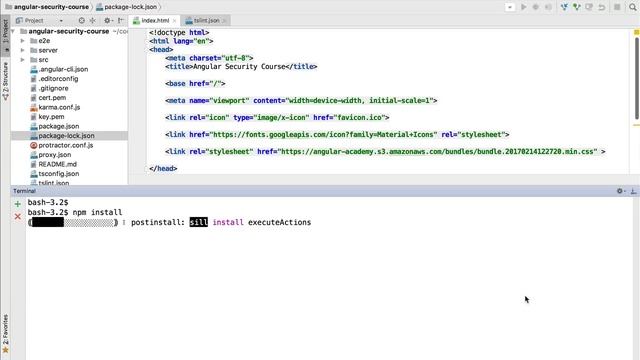Image resolution: width=640 pixels, height=360 pixels.
Task: Expand the src folder
Action: tap(22, 60)
